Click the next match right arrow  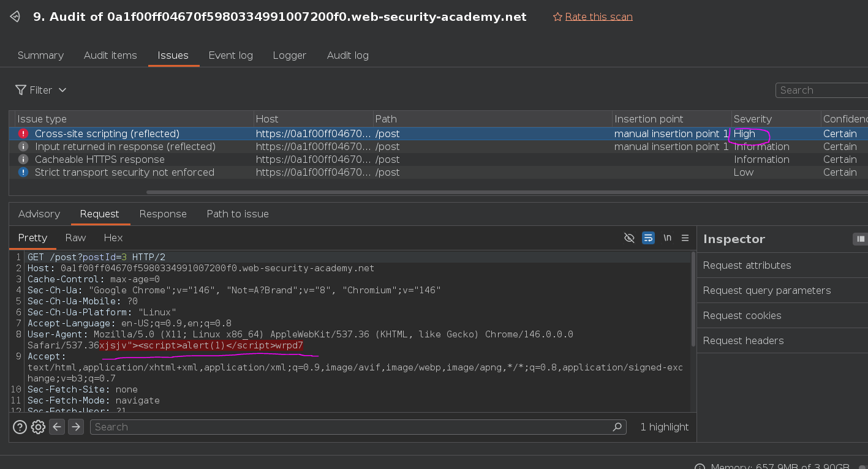pyautogui.click(x=76, y=427)
